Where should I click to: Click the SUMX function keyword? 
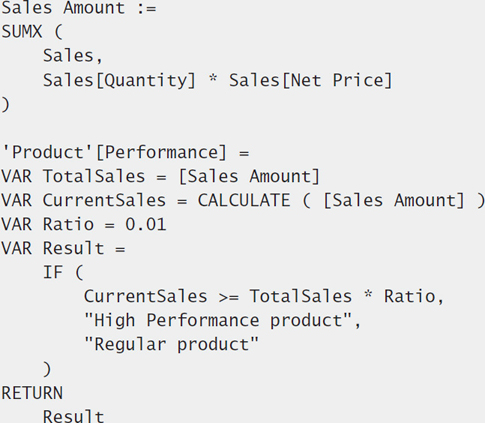pos(22,32)
